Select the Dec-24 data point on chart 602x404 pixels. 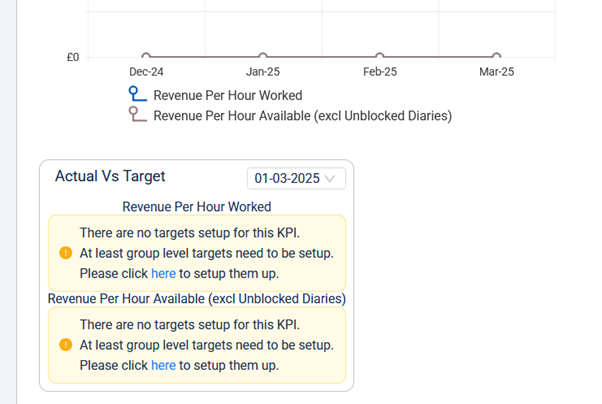146,56
